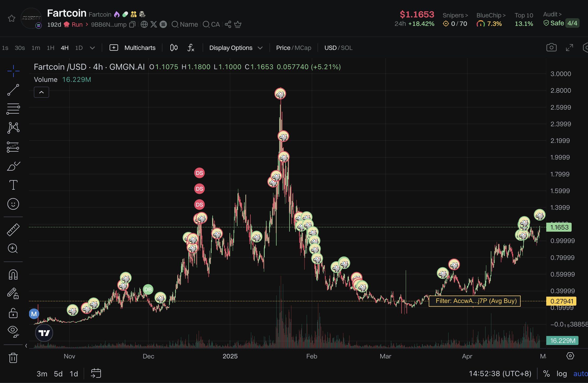
Task: Open more timeframes chevron after 1D
Action: click(92, 48)
